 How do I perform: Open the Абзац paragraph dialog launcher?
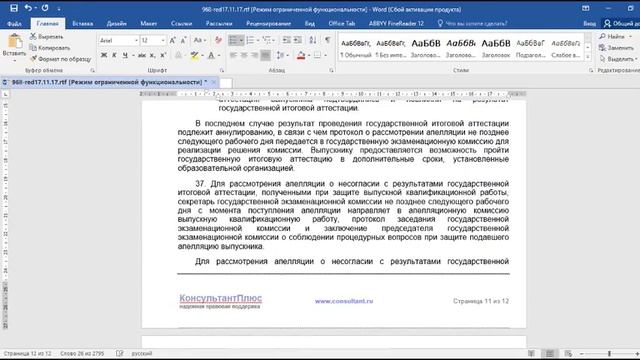[x=331, y=70]
